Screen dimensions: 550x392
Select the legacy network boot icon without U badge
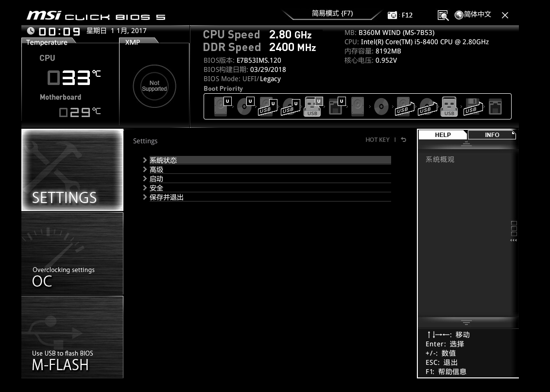pyautogui.click(x=495, y=106)
